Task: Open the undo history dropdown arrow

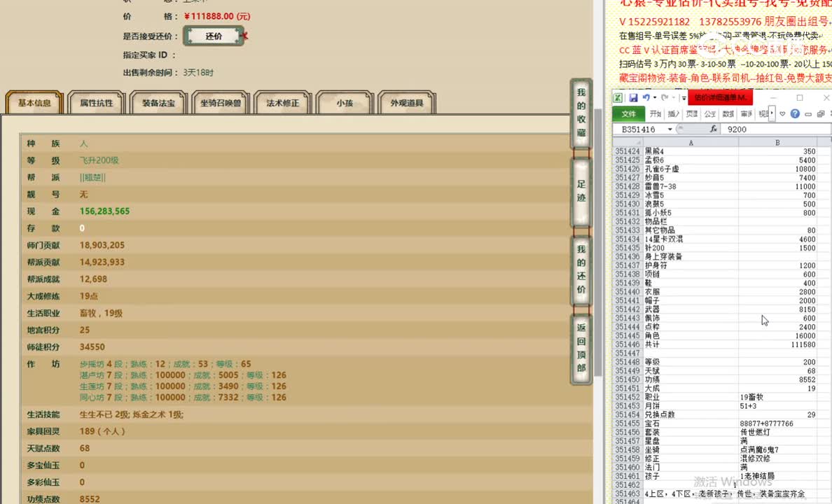Action: click(654, 98)
